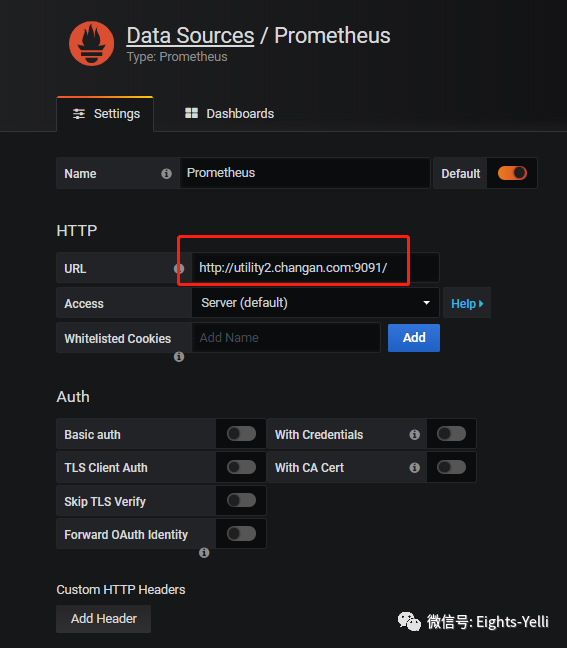Turn on TLS Client Auth
567x648 pixels.
click(x=241, y=467)
